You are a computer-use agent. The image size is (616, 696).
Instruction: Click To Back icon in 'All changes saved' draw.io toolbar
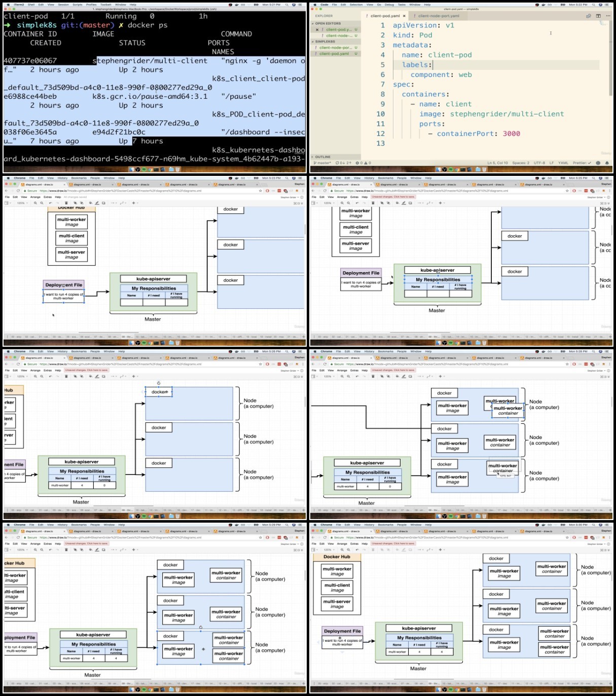tap(82, 203)
